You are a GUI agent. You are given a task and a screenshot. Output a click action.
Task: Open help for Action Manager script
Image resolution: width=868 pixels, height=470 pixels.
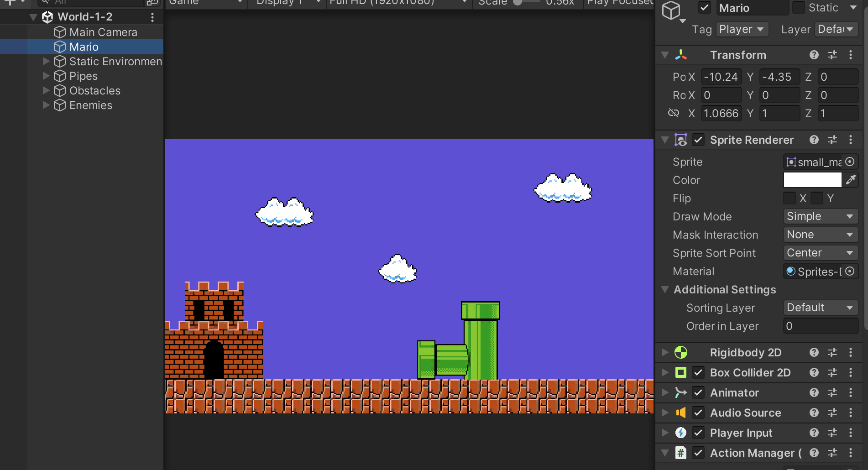814,453
